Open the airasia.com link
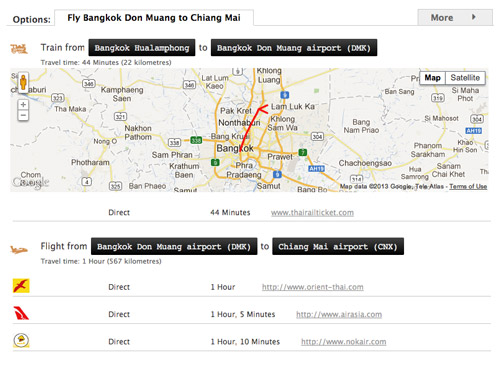The image size is (500, 372). click(x=339, y=314)
